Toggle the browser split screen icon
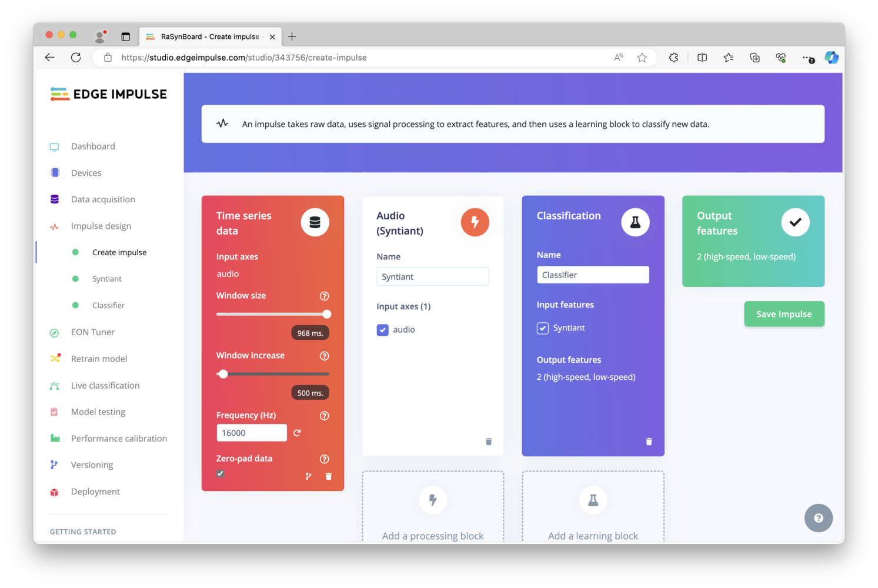Image resolution: width=878 pixels, height=588 pixels. tap(702, 58)
